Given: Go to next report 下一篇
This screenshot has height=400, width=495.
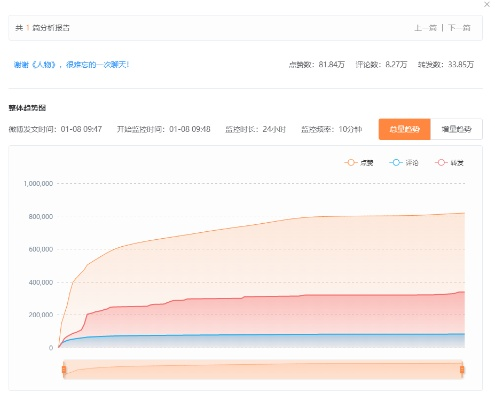Looking at the screenshot, I should (459, 28).
